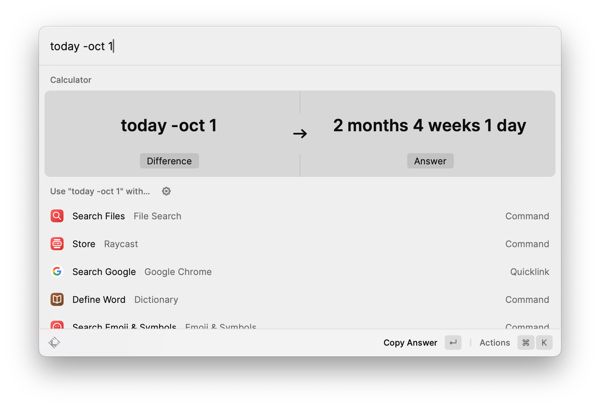Select the Store Raycast command row
The image size is (600, 408).
tap(300, 244)
